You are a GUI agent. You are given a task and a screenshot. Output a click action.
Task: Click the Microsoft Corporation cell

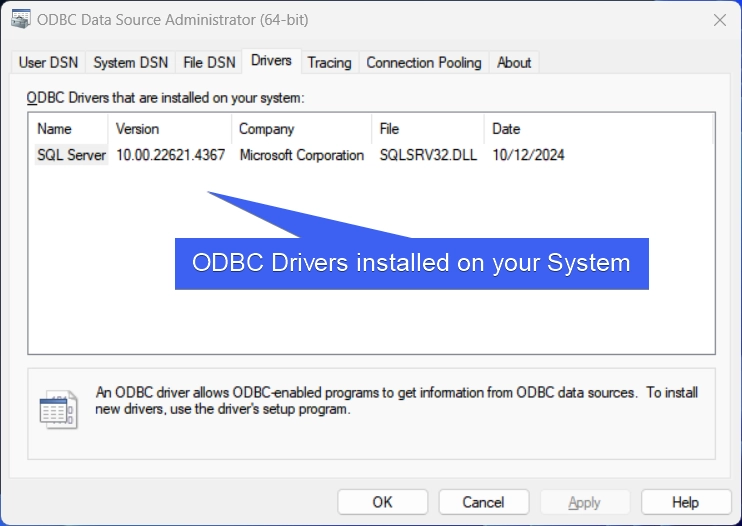click(x=302, y=155)
